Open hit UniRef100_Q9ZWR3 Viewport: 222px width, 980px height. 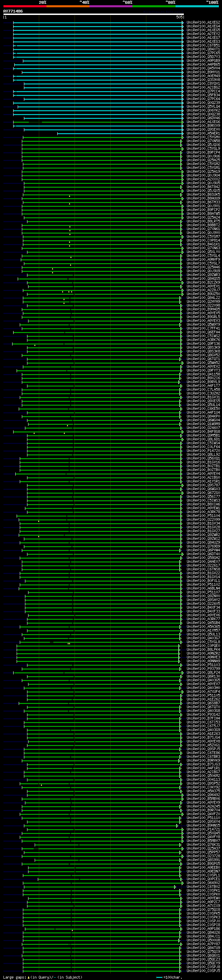pyautogui.click(x=203, y=275)
